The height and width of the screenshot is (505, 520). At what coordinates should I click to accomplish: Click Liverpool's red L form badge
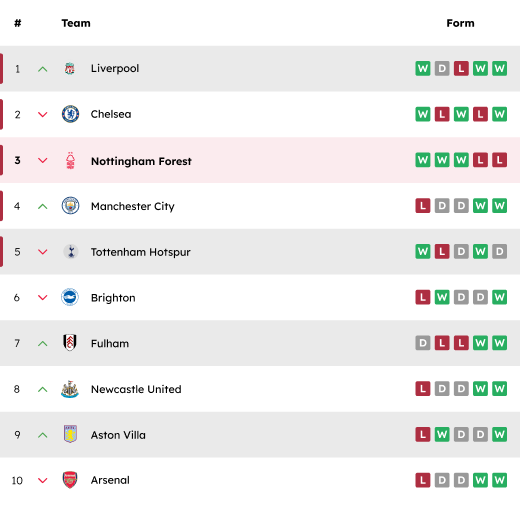point(461,69)
